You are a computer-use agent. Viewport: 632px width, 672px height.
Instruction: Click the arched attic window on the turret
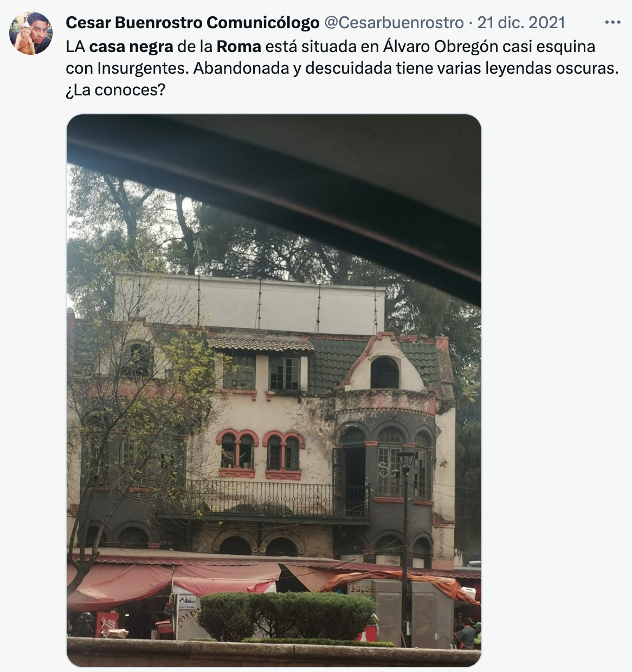point(385,373)
